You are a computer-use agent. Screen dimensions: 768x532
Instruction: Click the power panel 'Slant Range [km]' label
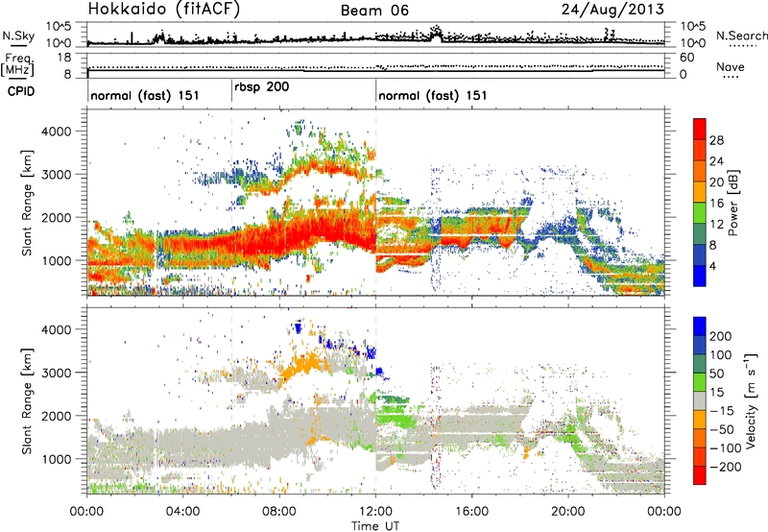point(27,203)
